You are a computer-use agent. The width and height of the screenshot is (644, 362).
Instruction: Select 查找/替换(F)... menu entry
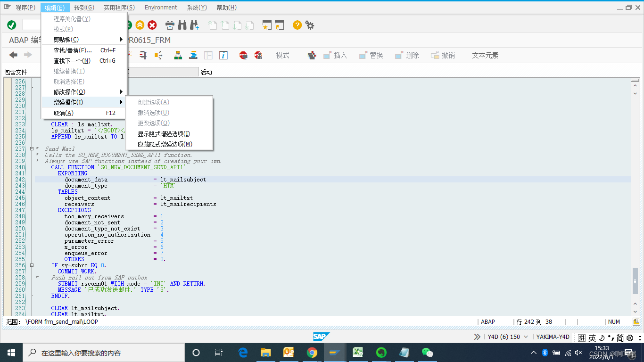coord(84,50)
